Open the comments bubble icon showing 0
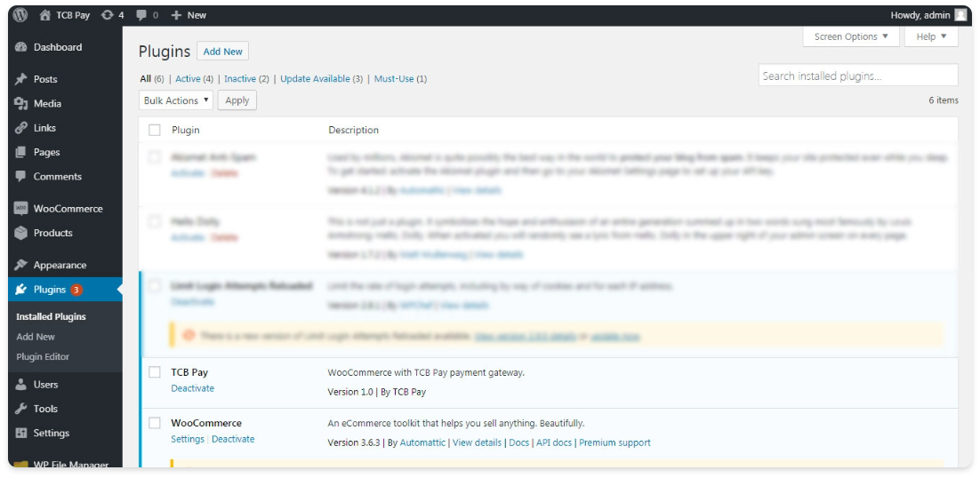980x478 pixels. 142,15
